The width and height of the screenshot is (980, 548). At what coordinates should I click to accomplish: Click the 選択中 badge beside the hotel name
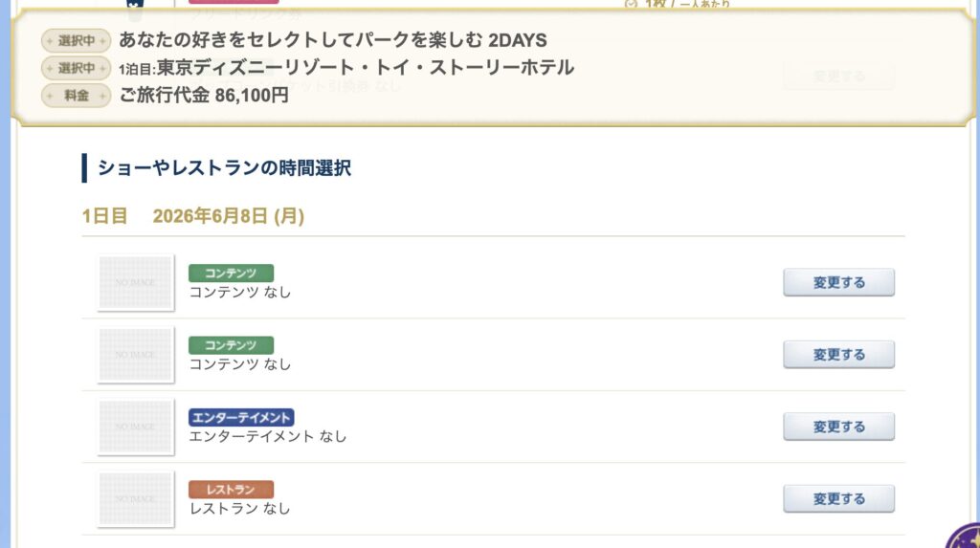click(77, 68)
